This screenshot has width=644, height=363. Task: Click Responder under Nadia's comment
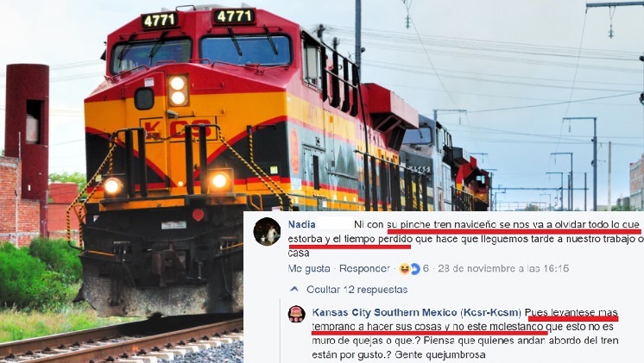point(364,269)
